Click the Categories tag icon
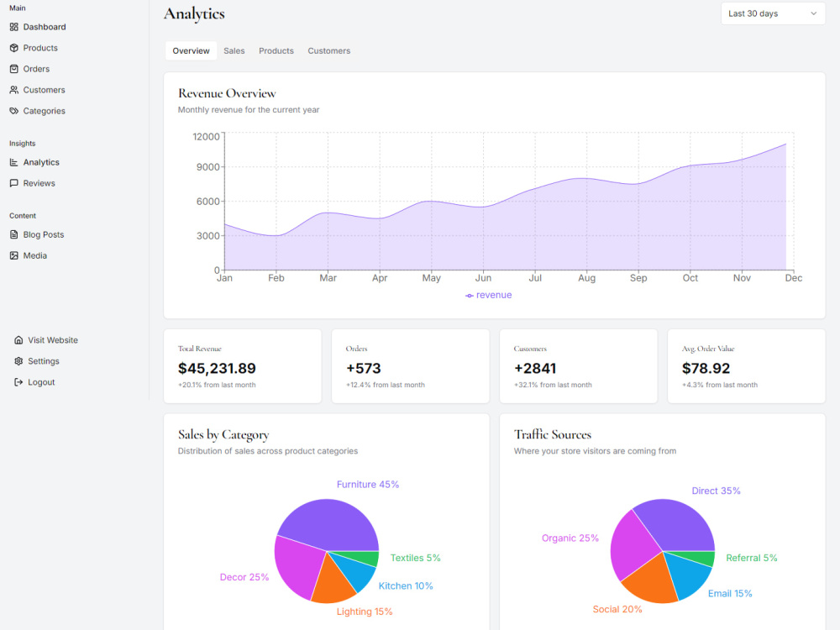 tap(14, 111)
